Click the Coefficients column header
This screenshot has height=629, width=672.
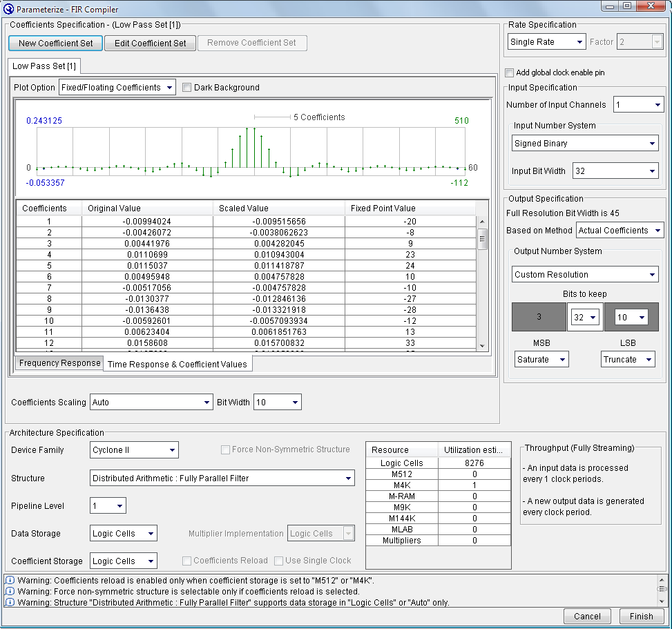click(49, 209)
